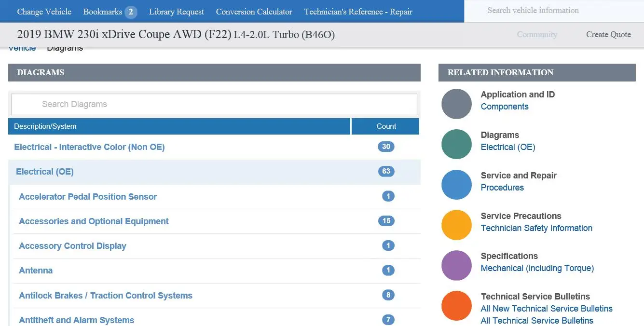
Task: Click the gray Application and ID circle icon
Action: click(x=456, y=104)
